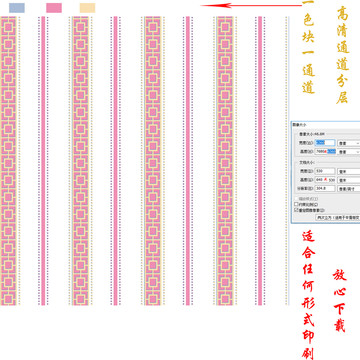Open the pixel width unit dropdown
Image resolution: width=360 pixels, height=360 pixels.
point(349,143)
